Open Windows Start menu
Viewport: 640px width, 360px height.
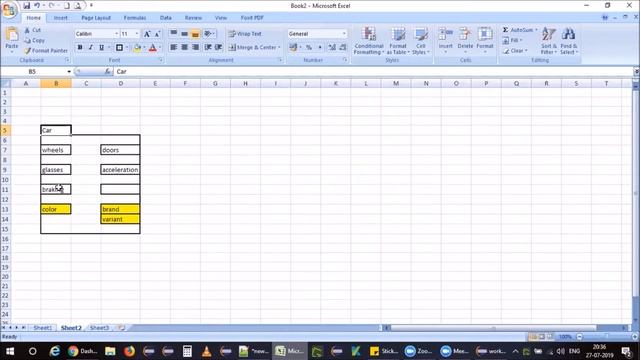(x=10, y=351)
